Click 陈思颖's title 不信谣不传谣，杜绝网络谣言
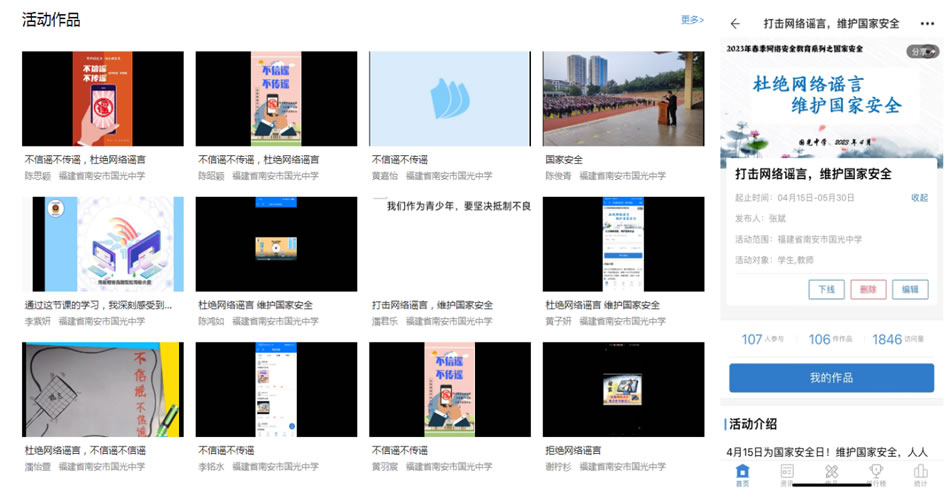950x493 pixels. coord(85,160)
